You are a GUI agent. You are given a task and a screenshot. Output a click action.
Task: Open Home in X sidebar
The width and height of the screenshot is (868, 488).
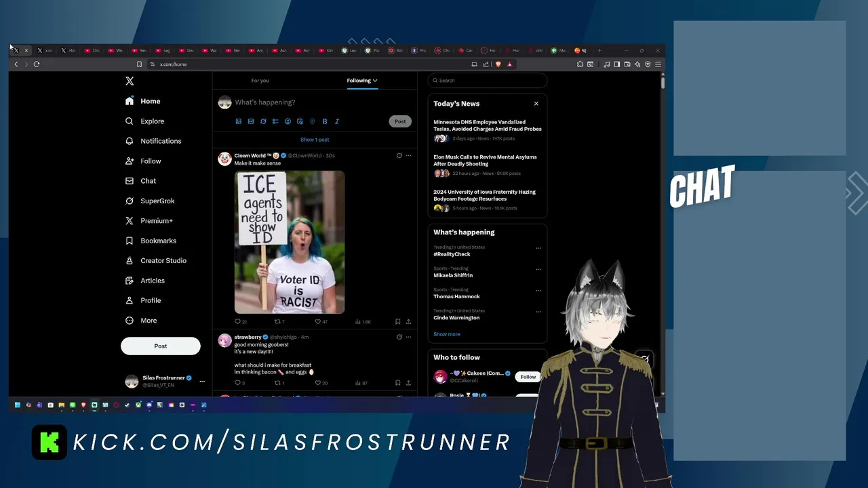pos(143,101)
